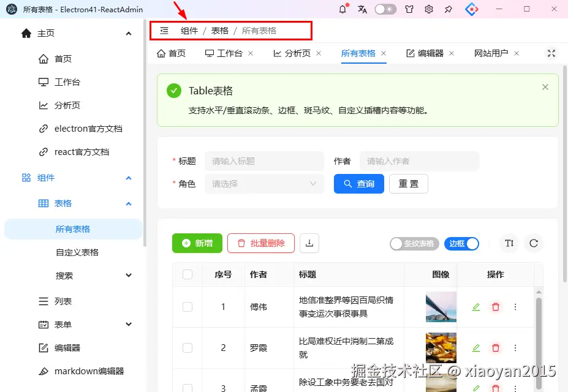The height and width of the screenshot is (392, 568).
Task: Close the Table表格 alert banner
Action: [545, 87]
